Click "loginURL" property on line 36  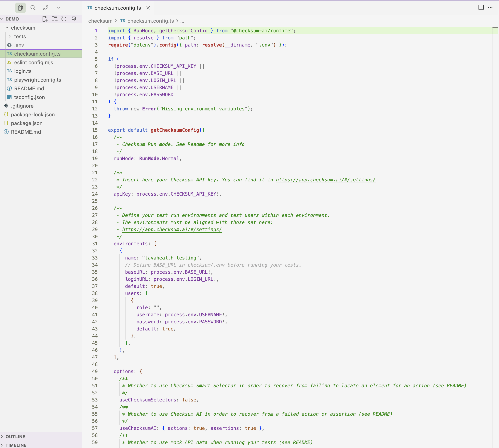pyautogui.click(x=137, y=279)
